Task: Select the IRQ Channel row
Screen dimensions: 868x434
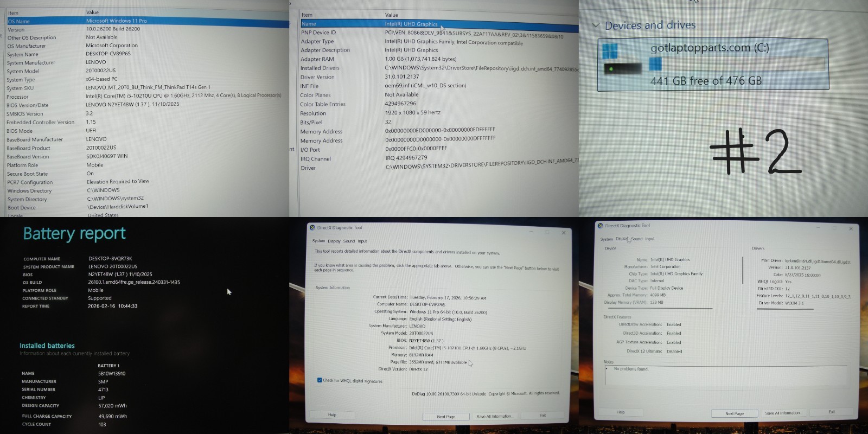Action: (x=439, y=158)
